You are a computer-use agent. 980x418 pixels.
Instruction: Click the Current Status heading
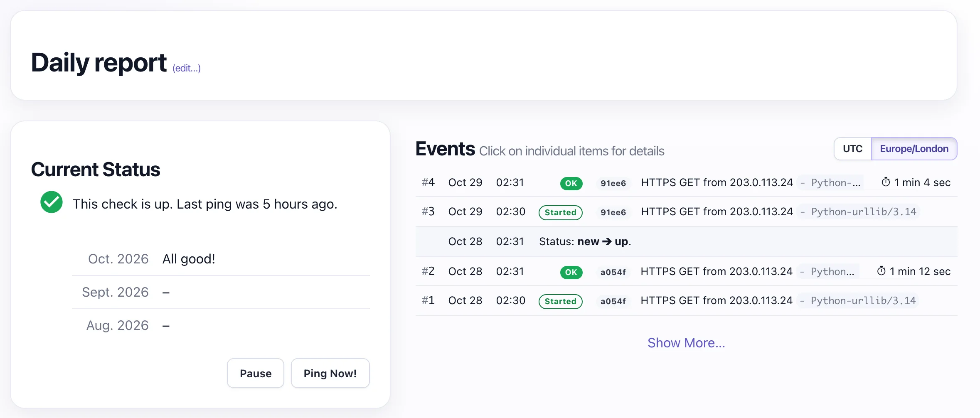coord(96,169)
